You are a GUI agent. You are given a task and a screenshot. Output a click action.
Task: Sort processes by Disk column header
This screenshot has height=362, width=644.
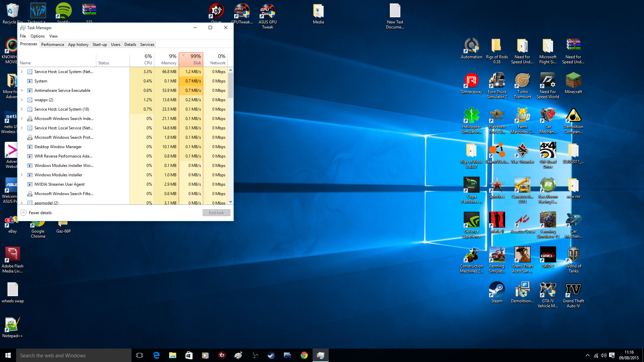coord(191,59)
